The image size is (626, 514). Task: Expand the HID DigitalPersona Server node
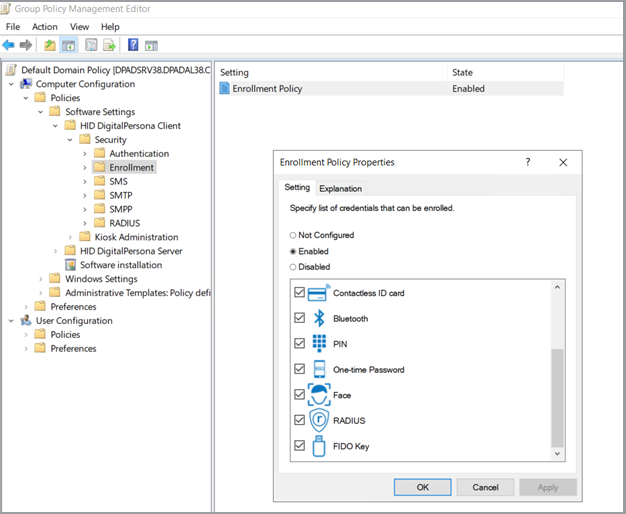55,251
